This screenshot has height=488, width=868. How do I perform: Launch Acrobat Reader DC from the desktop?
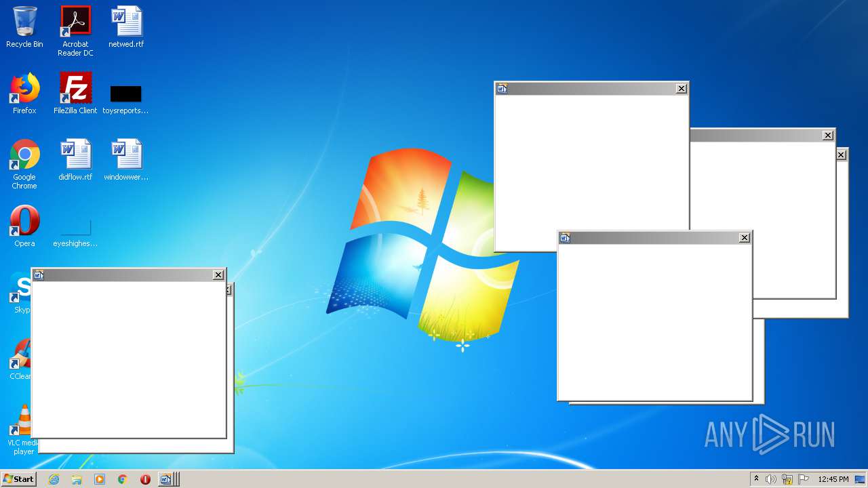(x=75, y=30)
